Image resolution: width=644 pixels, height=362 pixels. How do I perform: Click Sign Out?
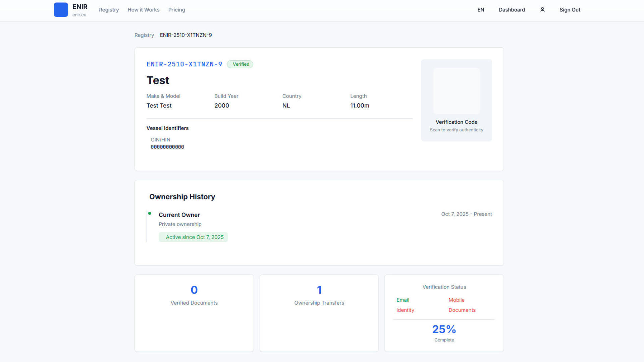tap(570, 10)
